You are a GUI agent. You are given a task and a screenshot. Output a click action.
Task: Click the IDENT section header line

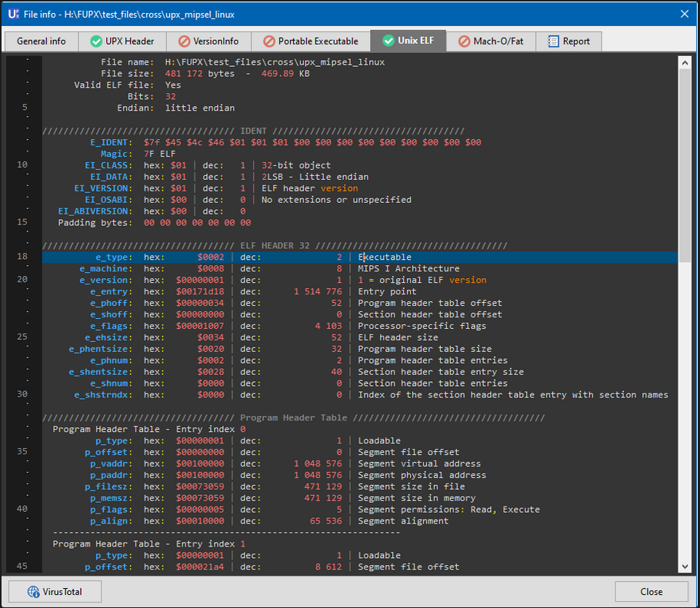[x=253, y=131]
